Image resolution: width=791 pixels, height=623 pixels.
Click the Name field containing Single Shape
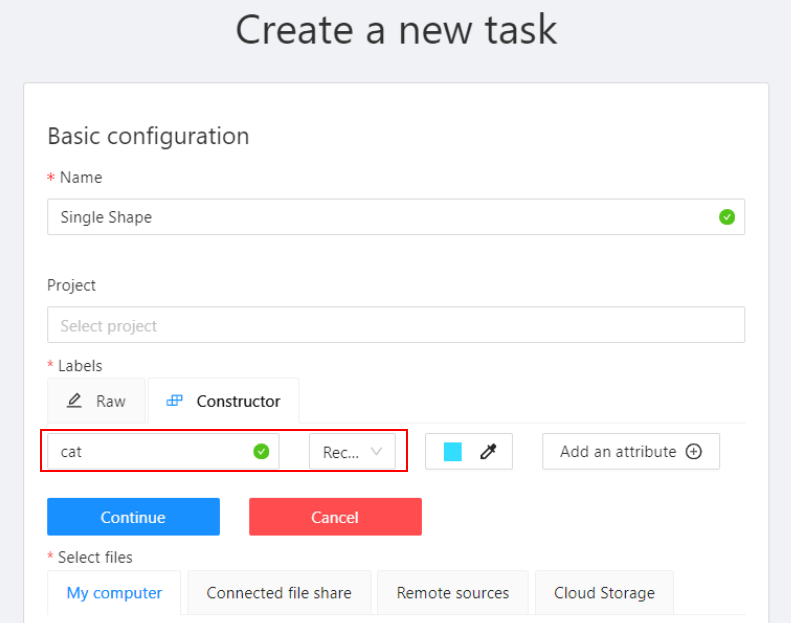click(396, 217)
